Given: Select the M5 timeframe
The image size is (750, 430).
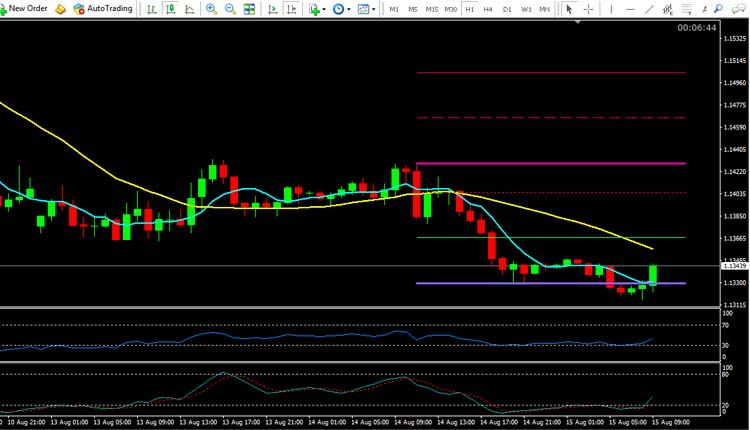Looking at the screenshot, I should pyautogui.click(x=413, y=9).
